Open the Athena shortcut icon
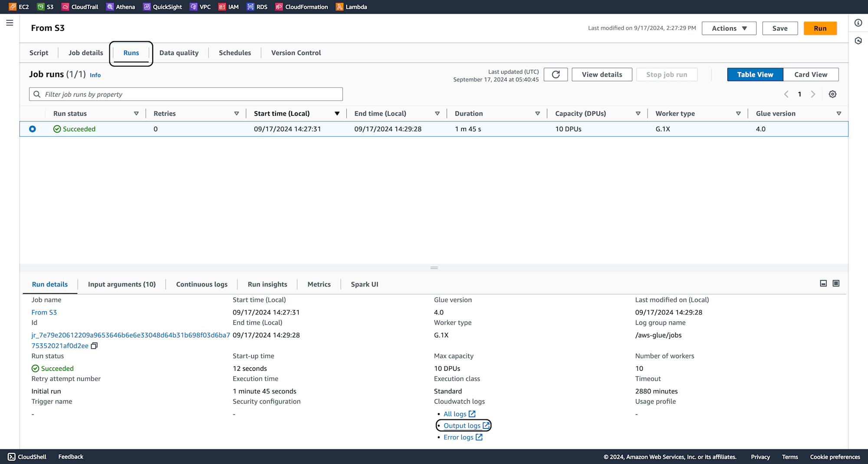Screen dimensions: 868x464 [110, 7]
